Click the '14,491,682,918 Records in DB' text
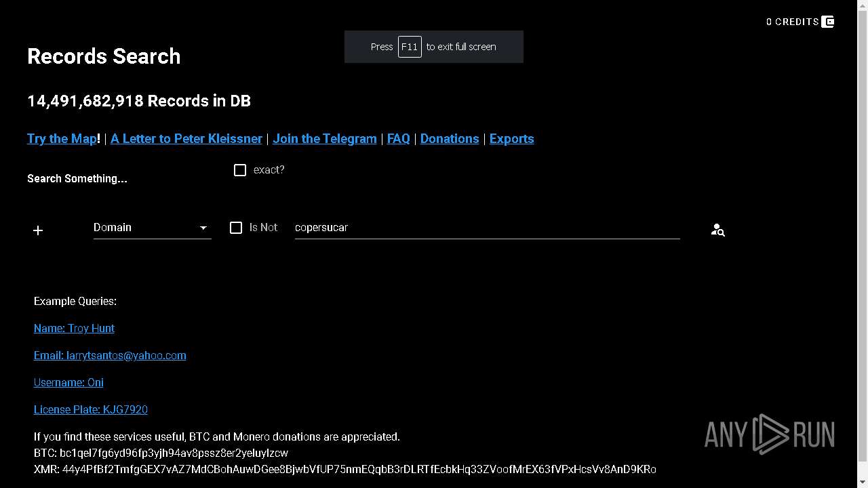This screenshot has height=488, width=868. point(139,101)
